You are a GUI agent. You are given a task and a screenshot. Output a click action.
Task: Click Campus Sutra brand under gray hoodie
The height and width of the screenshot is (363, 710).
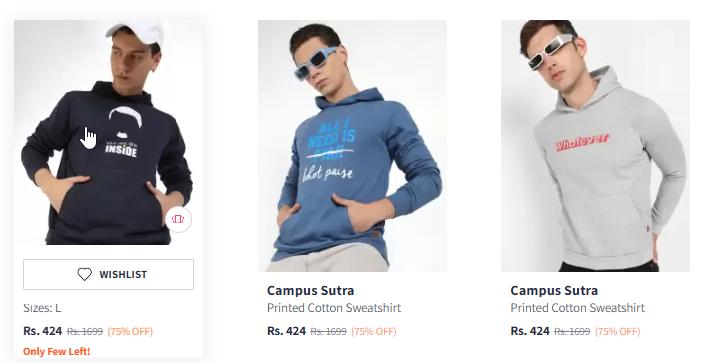[x=554, y=291]
